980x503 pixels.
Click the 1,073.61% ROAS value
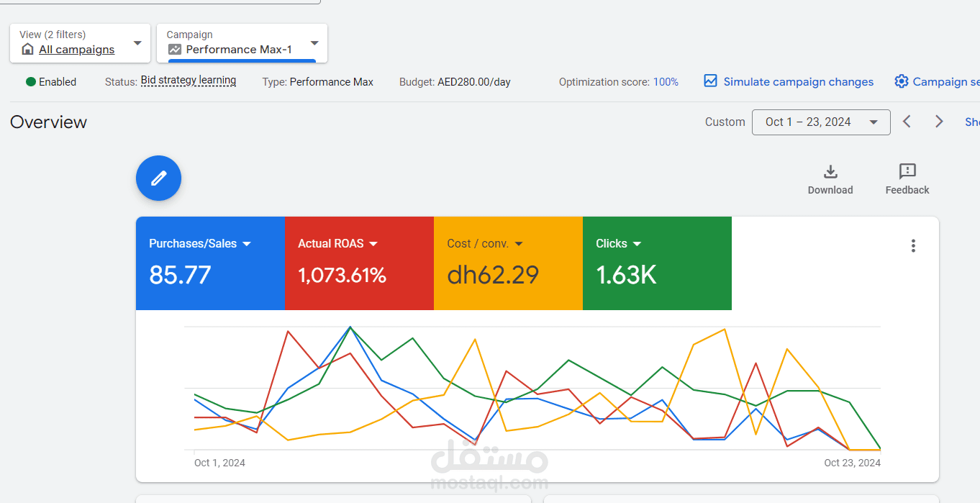[x=342, y=275]
